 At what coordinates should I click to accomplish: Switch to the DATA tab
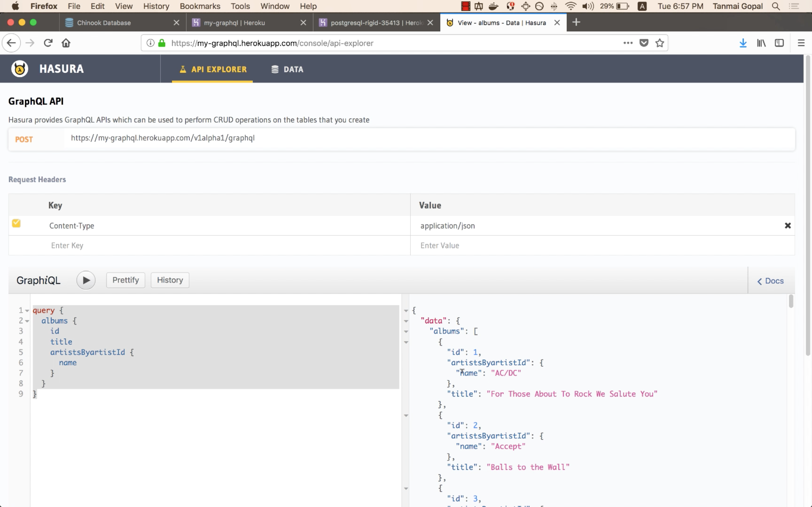point(287,69)
